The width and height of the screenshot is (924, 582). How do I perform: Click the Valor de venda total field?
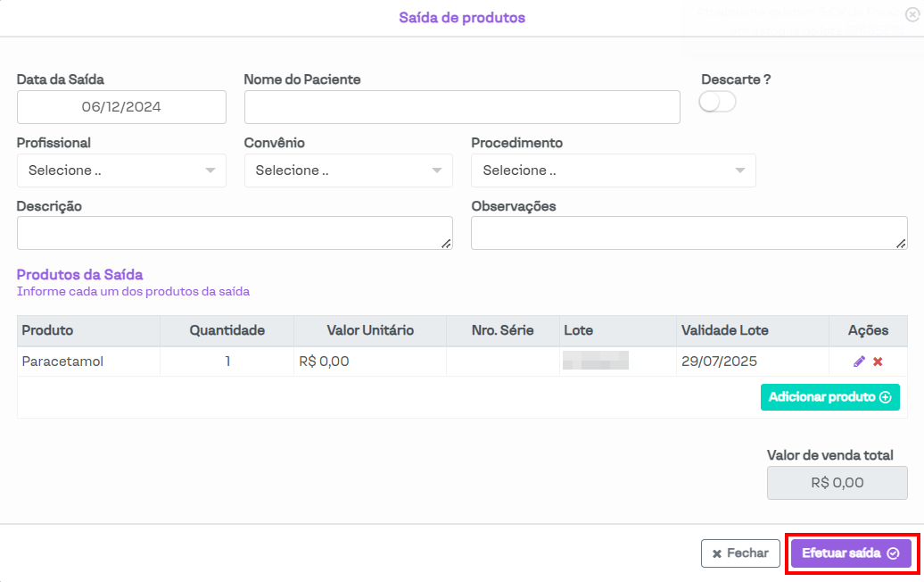tap(837, 483)
